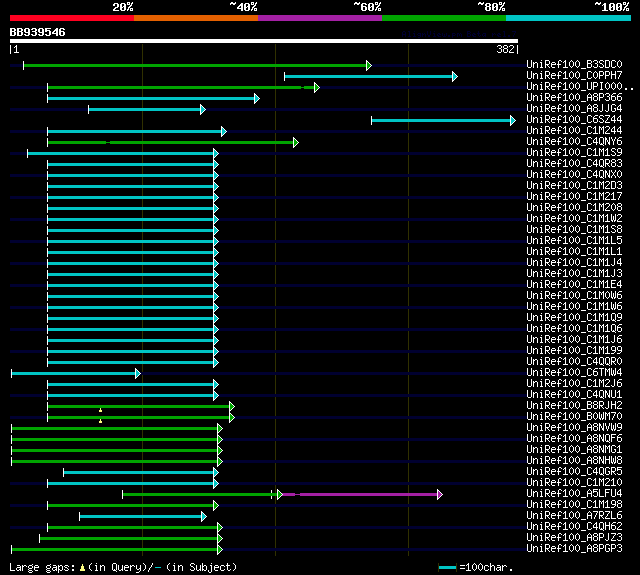This screenshot has width=640, height=575.
Task: Choose the UniRef100_C1M1W6 subject name
Action: pos(574,307)
